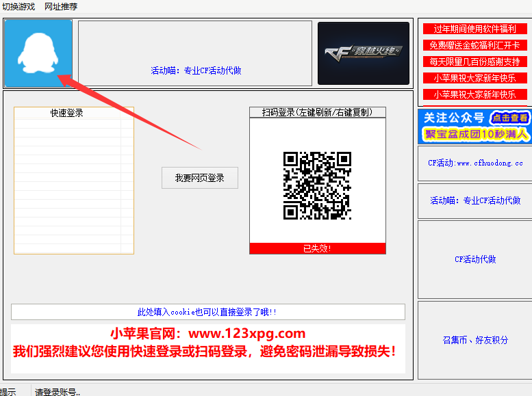
Task: Click 请登录账号.. status bar text
Action: point(58,392)
